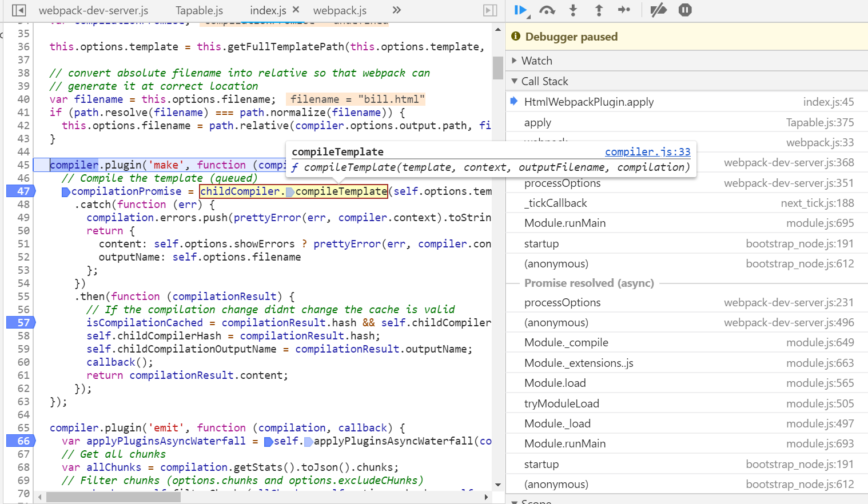Screen dimensions: 868x504
Task: Close the index.js tab
Action: click(296, 10)
